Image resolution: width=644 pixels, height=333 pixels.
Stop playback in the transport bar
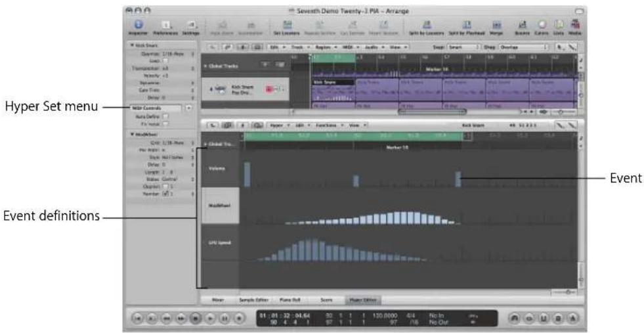(x=196, y=318)
